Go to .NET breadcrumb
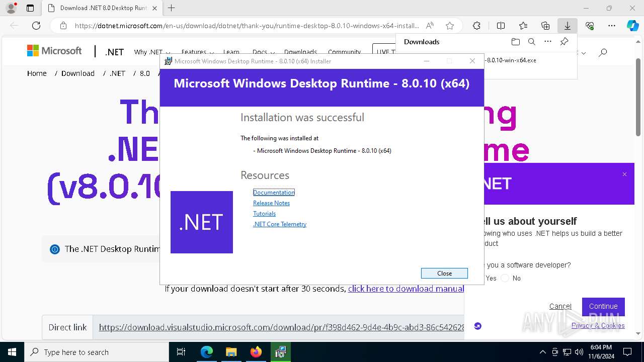This screenshot has height=362, width=644. point(117,73)
